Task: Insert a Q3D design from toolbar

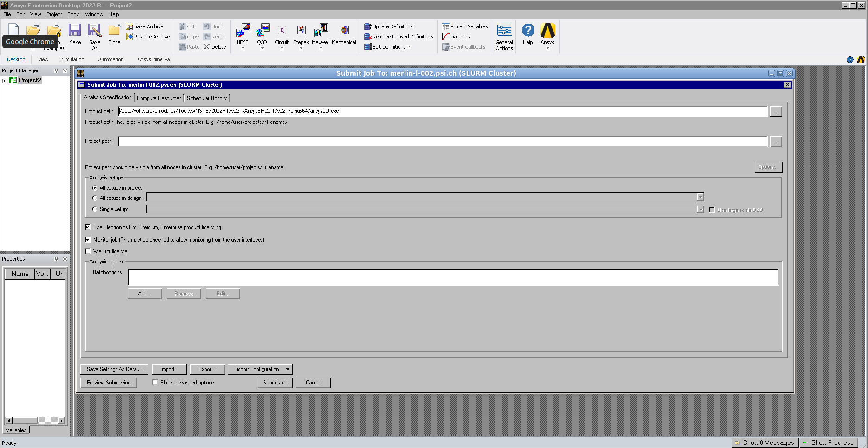Action: 262,31
